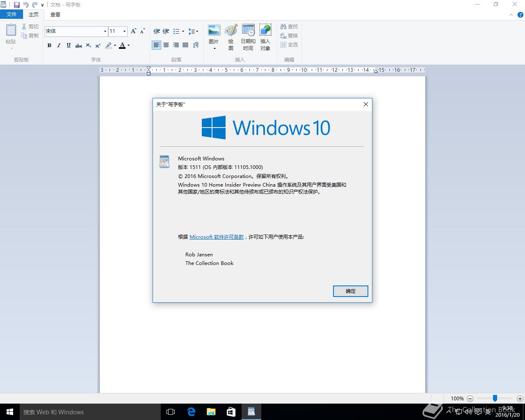Click the 图片 insert picture icon
Screen dimensions: 525x420
[214, 31]
